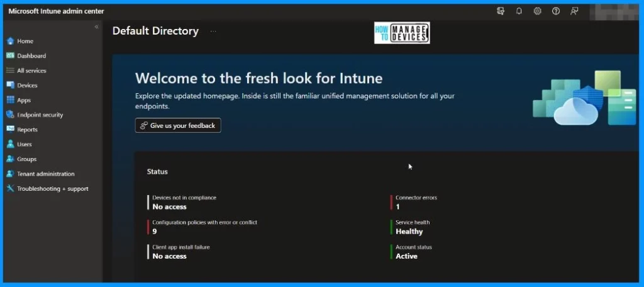644x287 pixels.
Task: Click the Users person icon
Action: coord(10,144)
